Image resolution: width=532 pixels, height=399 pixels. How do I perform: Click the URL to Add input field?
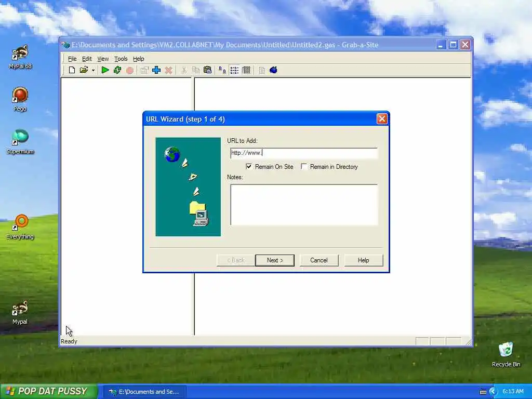303,153
